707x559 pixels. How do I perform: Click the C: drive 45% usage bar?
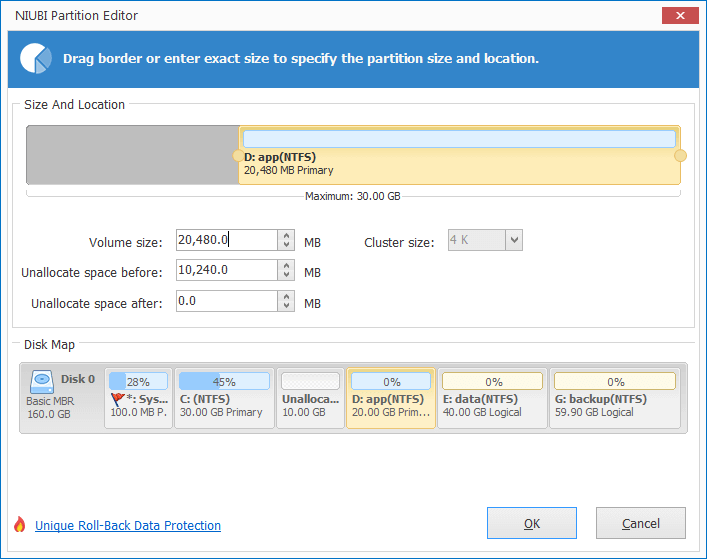click(x=224, y=381)
